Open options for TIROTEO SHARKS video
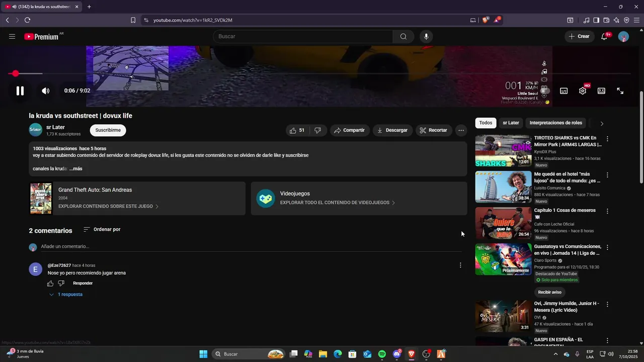Viewport: 644px width, 362px height. point(607,139)
